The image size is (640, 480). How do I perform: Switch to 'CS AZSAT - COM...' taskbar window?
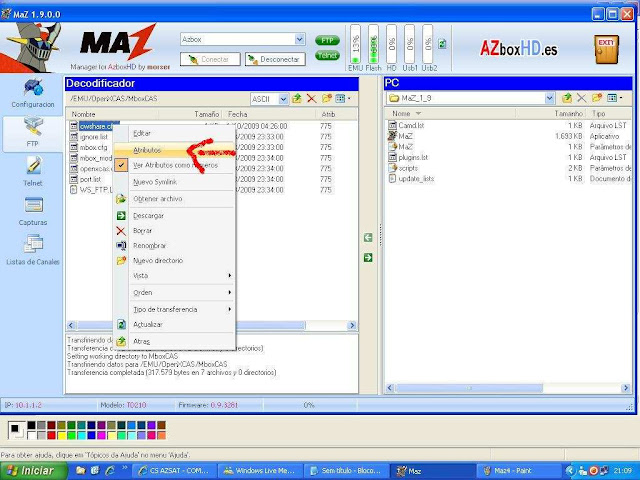pyautogui.click(x=175, y=471)
